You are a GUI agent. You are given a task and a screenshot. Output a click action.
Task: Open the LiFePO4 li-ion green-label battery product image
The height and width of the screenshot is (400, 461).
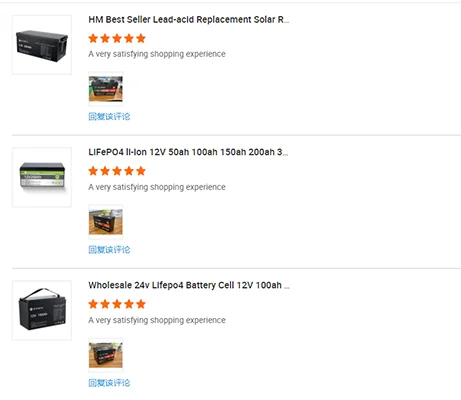pyautogui.click(x=42, y=177)
